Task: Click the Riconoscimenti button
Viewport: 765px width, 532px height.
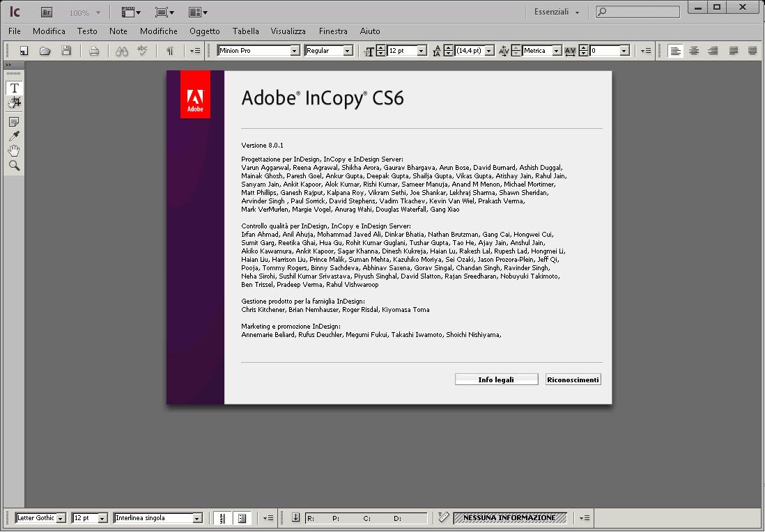Action: 573,380
